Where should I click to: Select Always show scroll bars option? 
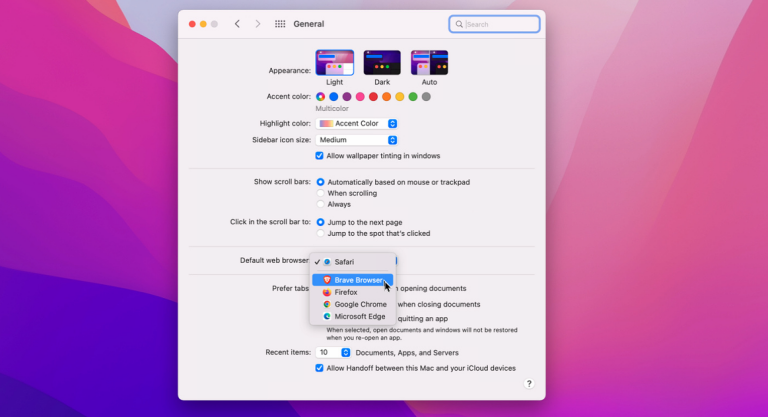coord(320,204)
